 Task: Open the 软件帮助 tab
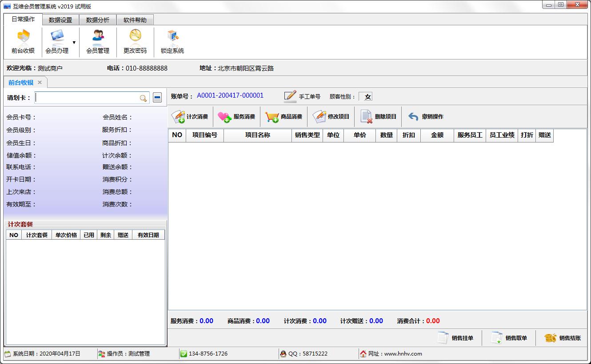[135, 20]
